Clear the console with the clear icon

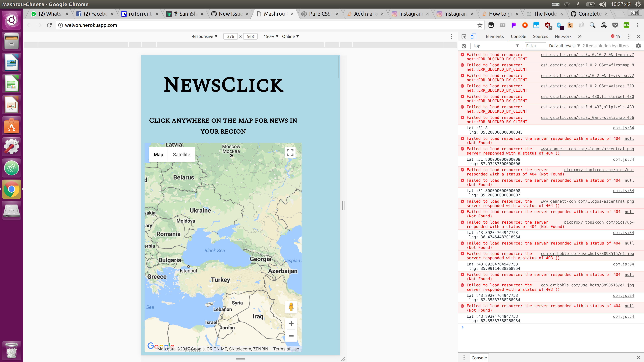click(464, 46)
